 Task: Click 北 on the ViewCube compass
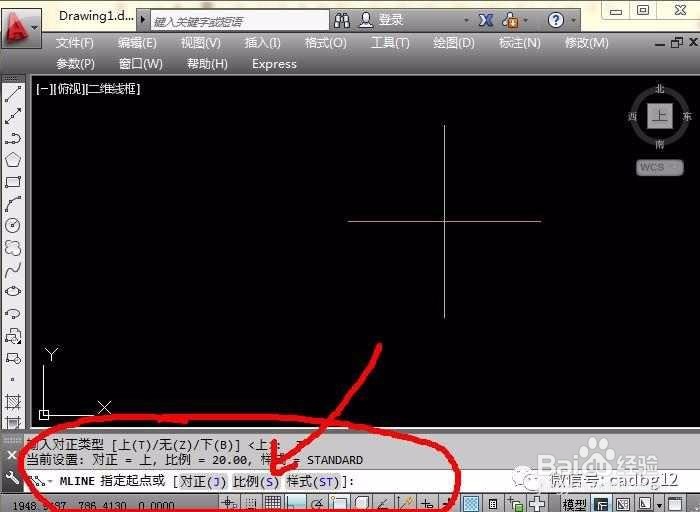660,89
